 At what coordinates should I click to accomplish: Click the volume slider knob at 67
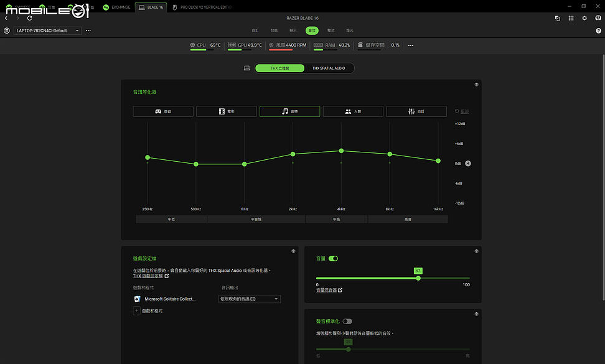pyautogui.click(x=418, y=278)
